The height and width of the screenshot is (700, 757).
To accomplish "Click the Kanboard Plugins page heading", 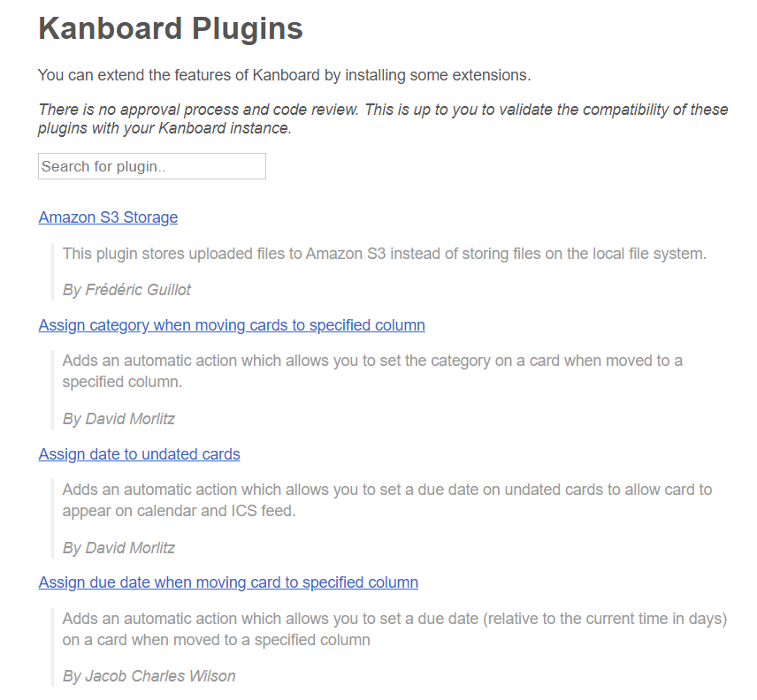I will pos(171,28).
